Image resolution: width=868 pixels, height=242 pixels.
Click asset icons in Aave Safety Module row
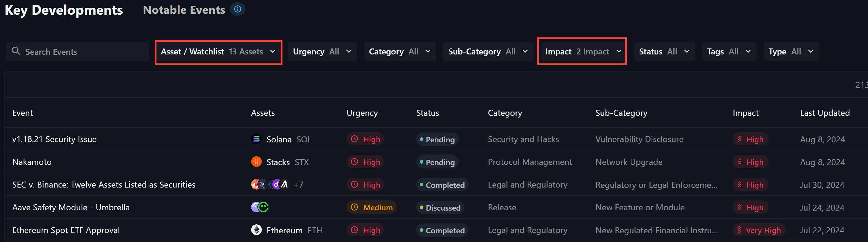point(260,207)
